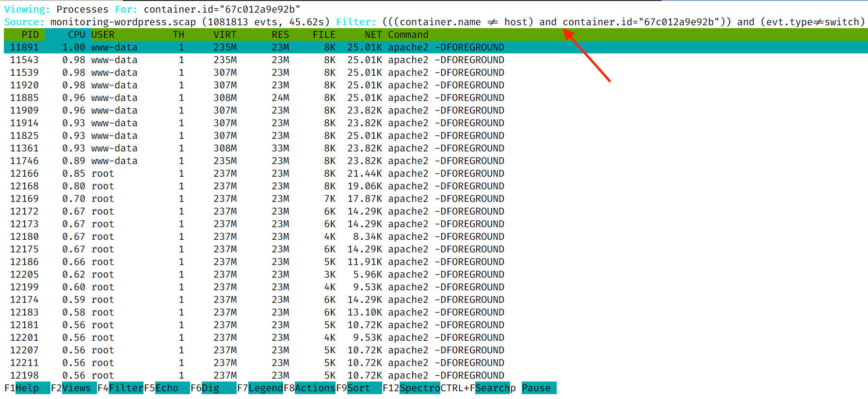
Task: Select root process row PID 12166
Action: click(x=436, y=173)
